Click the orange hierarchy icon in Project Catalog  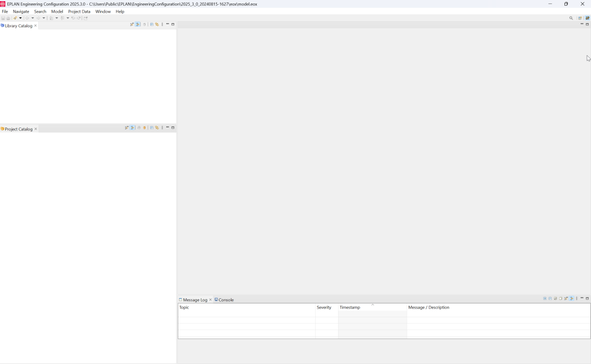[x=157, y=127]
